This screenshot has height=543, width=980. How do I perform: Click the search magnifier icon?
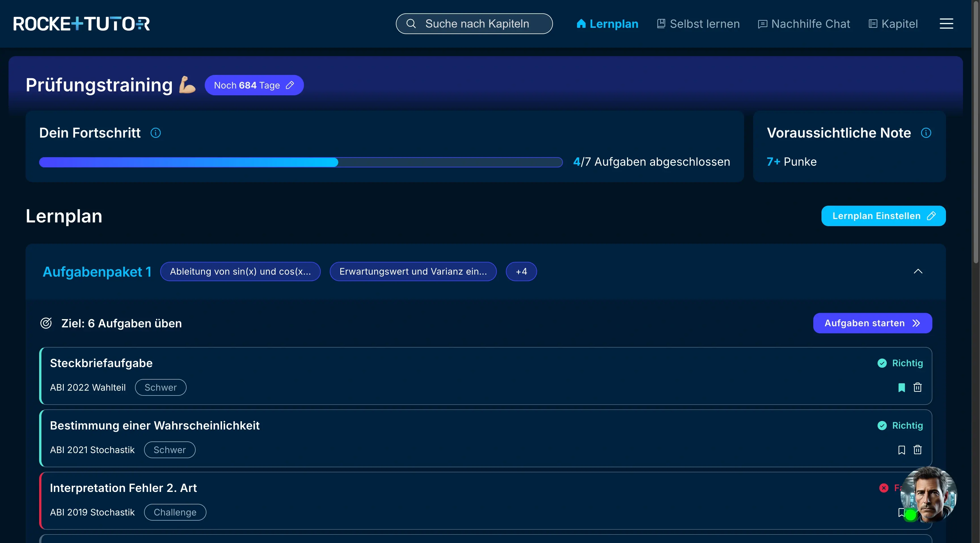[x=411, y=24]
